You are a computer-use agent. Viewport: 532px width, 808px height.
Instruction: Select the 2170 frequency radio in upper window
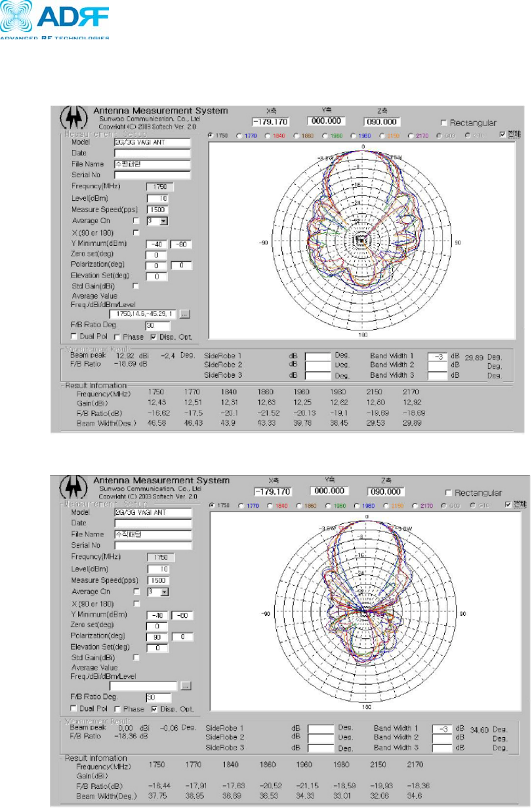411,136
